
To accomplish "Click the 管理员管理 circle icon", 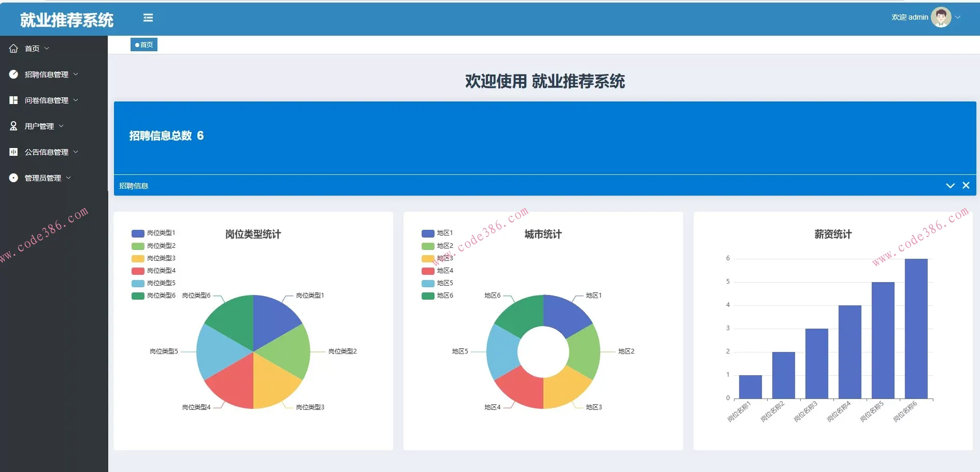I will [x=13, y=178].
